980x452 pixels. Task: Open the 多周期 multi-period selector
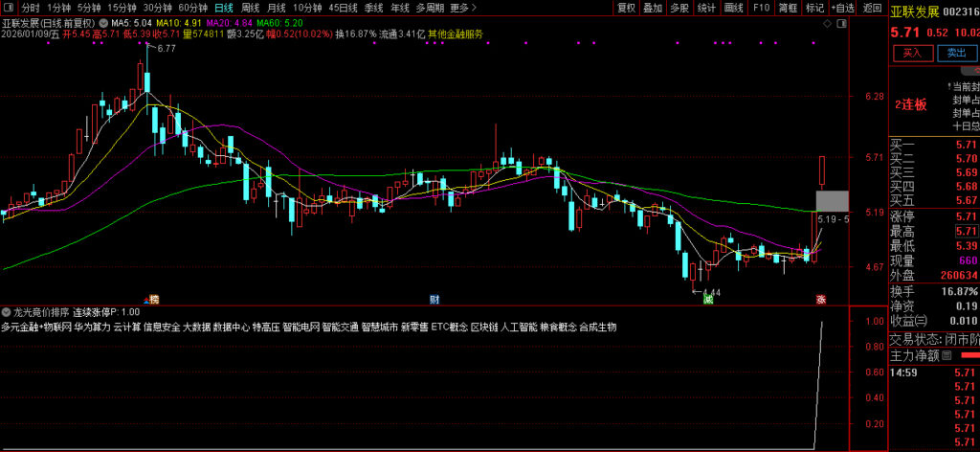click(x=430, y=8)
